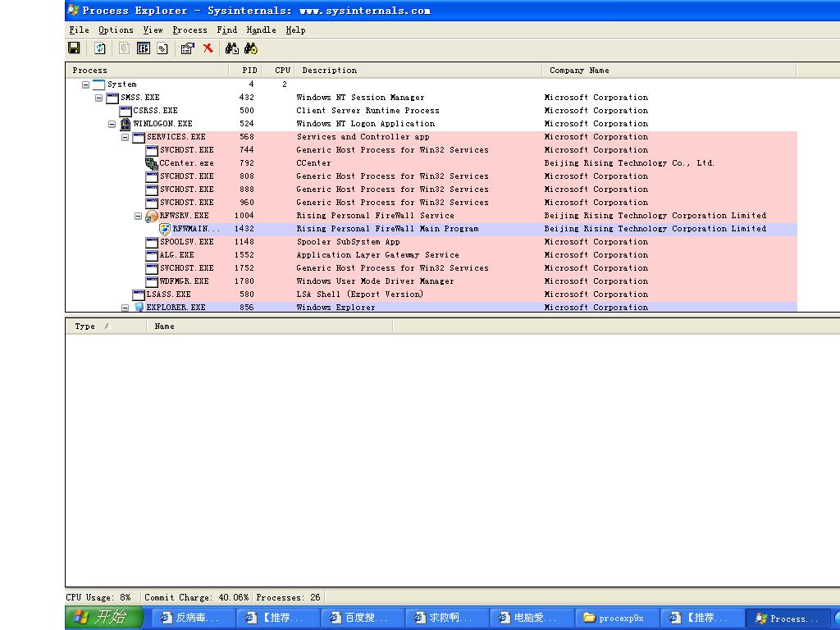Select the LSASS.EXE process row
The width and height of the screenshot is (840, 630).
pos(168,294)
